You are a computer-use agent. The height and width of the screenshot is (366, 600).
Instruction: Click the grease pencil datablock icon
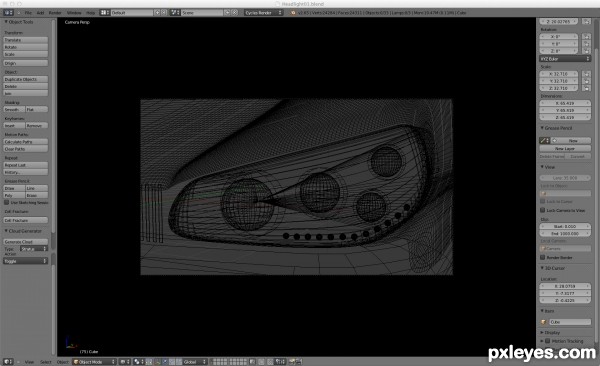[545, 141]
